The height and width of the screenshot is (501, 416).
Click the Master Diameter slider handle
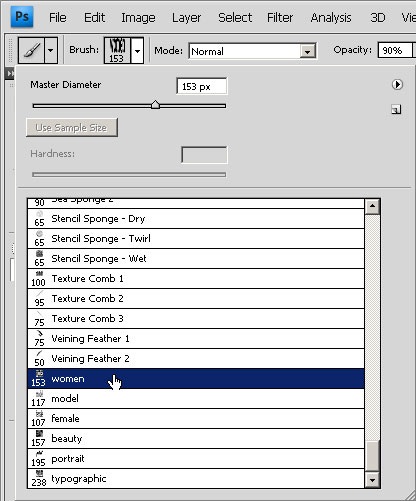(x=155, y=105)
